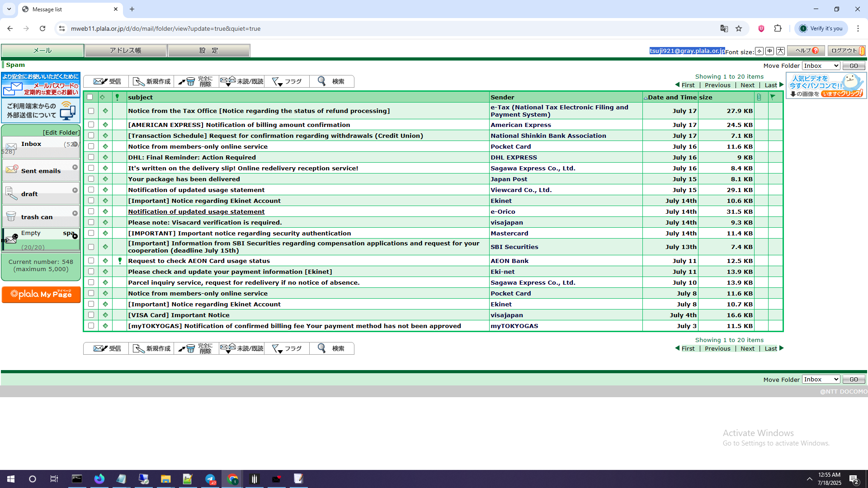Click the receive mail (受信) button in bottom toolbar
This screenshot has height=488, width=868.
[106, 348]
